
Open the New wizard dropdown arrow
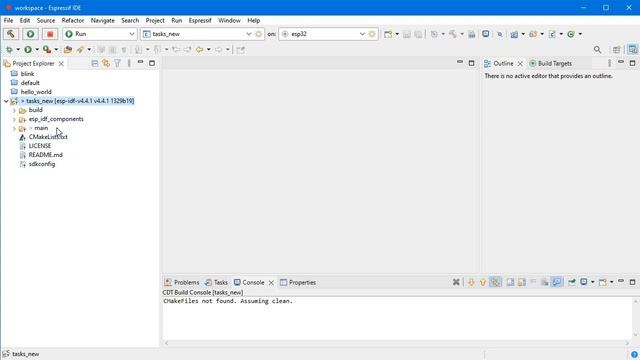click(397, 34)
